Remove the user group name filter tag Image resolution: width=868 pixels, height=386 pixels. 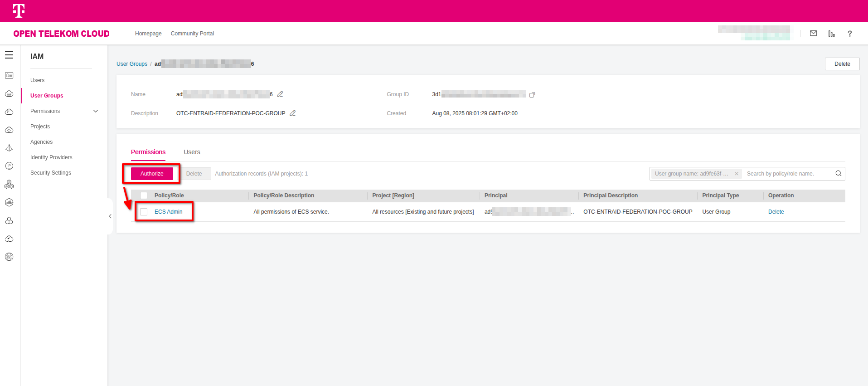point(737,174)
